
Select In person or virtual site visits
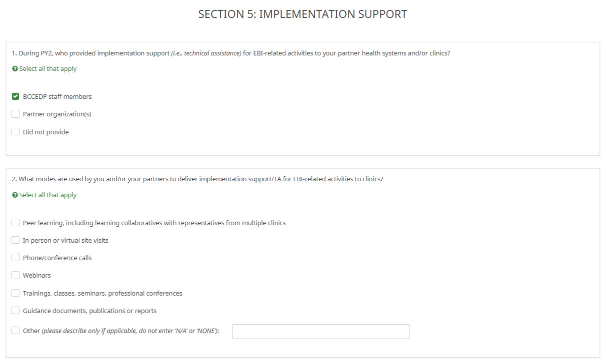15,240
